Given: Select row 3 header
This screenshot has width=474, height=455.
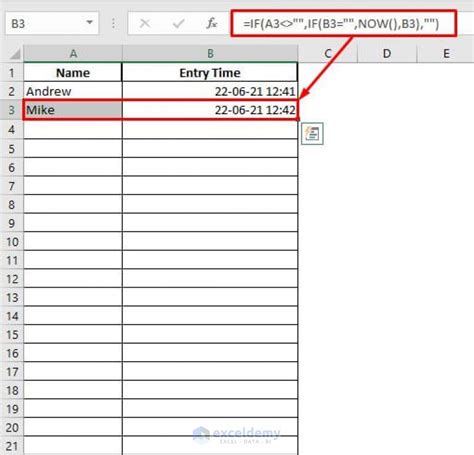Looking at the screenshot, I should (x=12, y=110).
